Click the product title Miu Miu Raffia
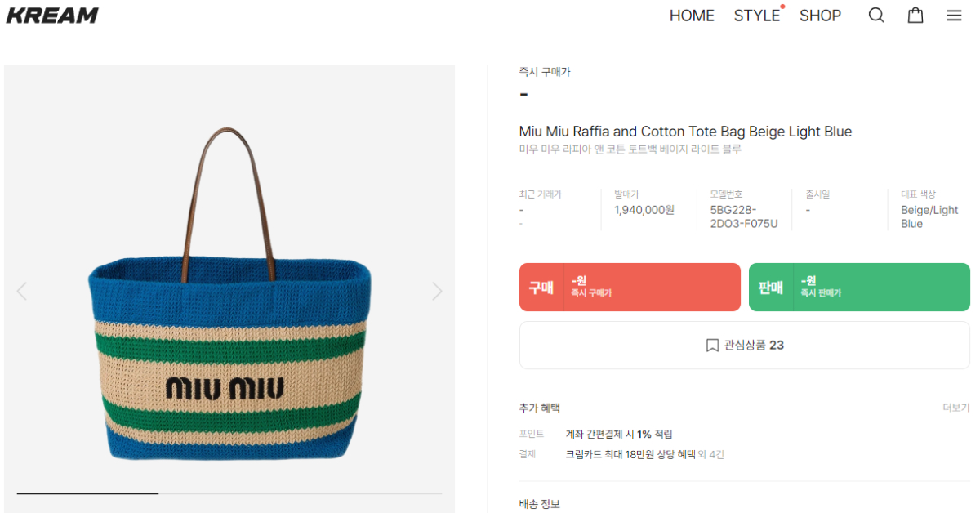Screen dimensions: 980x513 click(685, 132)
